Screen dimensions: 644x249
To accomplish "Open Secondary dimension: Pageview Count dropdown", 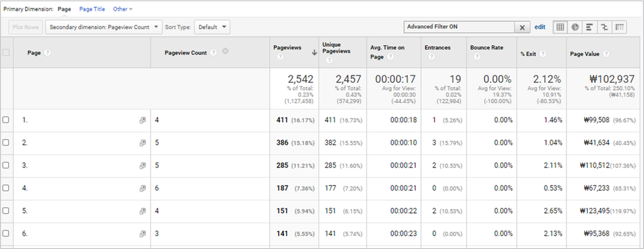I will click(104, 27).
